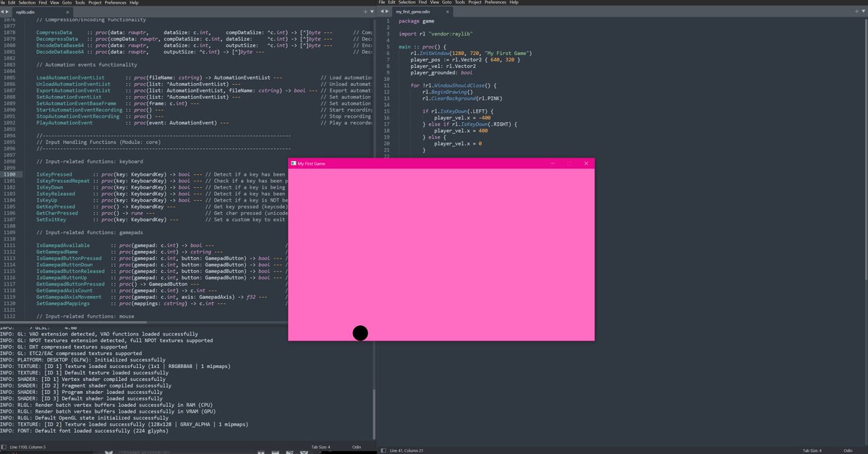Click 'Line 41, Column 21' status text

pos(406,450)
